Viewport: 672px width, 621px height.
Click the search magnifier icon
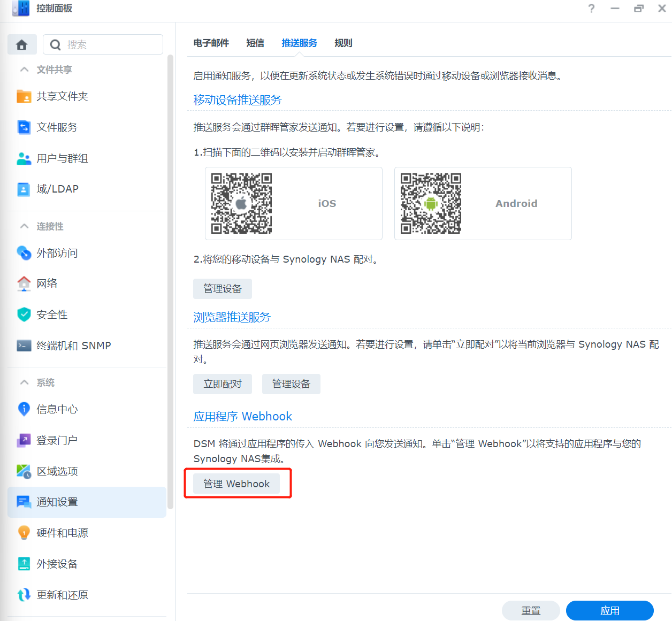[x=55, y=45]
